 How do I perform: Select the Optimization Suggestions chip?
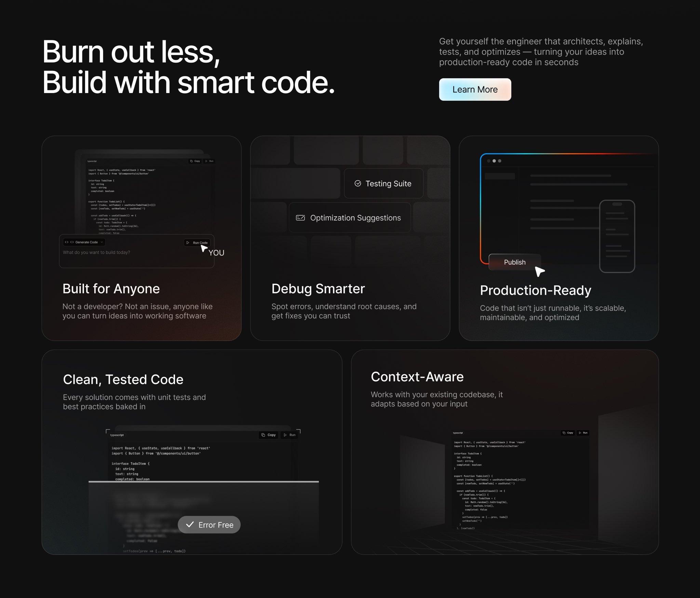pyautogui.click(x=350, y=218)
